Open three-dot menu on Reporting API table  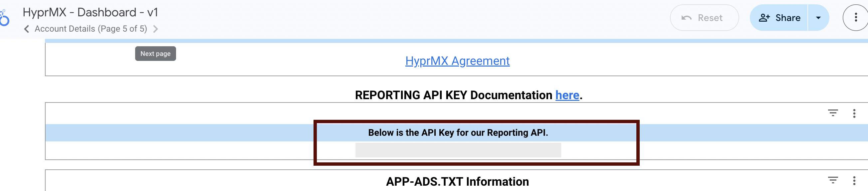[854, 113]
